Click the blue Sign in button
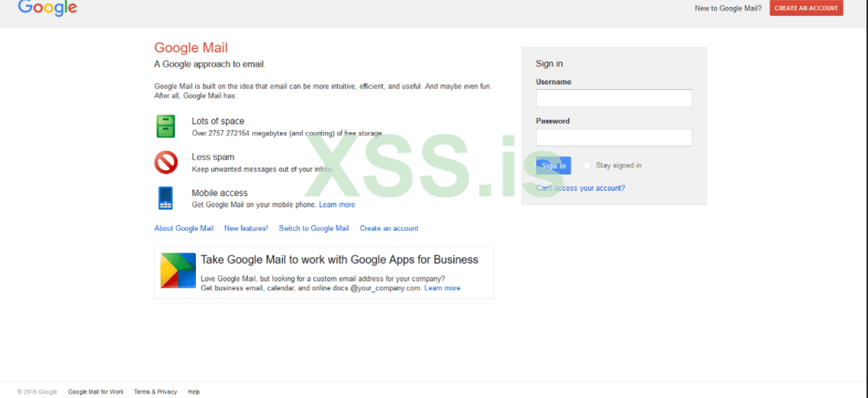Image resolution: width=868 pixels, height=398 pixels. click(x=554, y=165)
